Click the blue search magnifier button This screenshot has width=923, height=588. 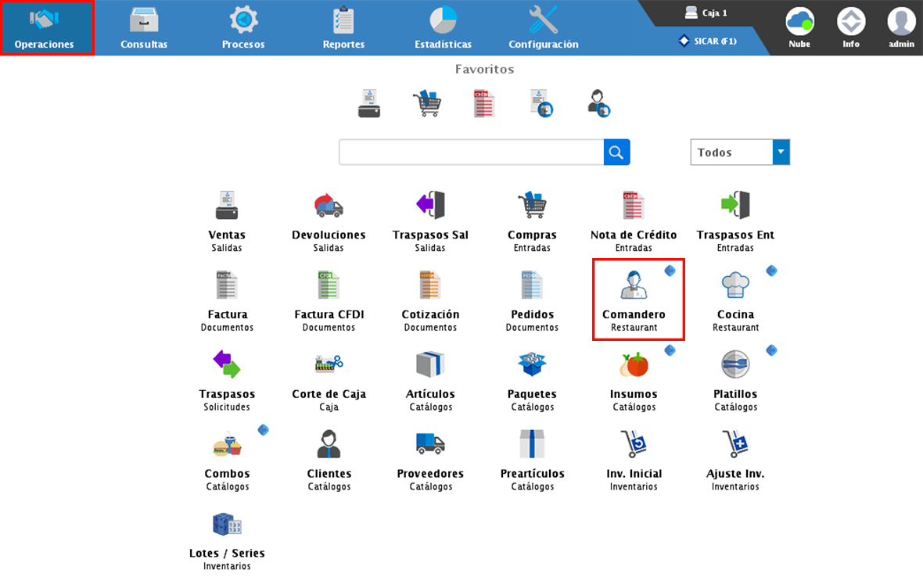point(616,152)
